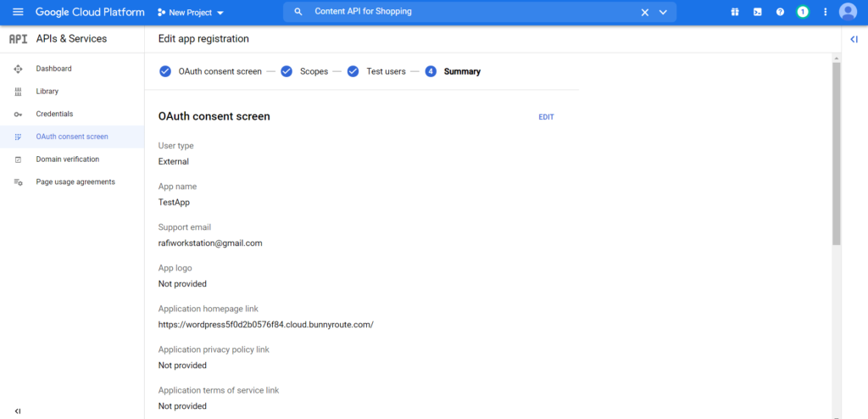Click the scrollbar up arrow
868x419 pixels.
tap(837, 58)
